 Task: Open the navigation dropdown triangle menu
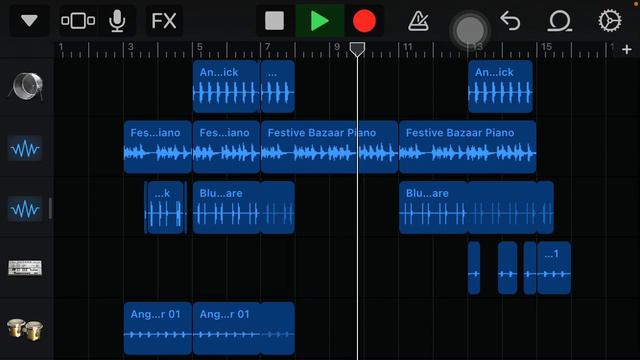pos(29,20)
